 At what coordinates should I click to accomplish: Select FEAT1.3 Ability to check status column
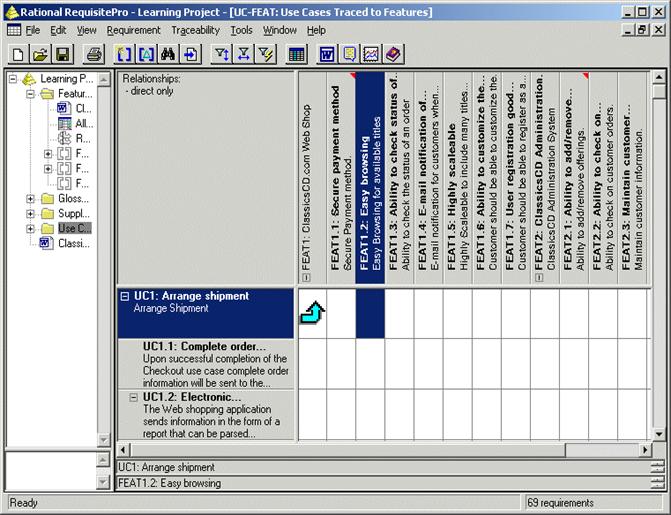[399, 178]
